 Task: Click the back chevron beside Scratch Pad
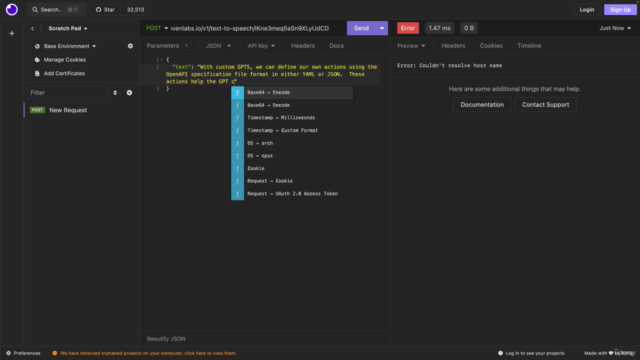pyautogui.click(x=32, y=29)
